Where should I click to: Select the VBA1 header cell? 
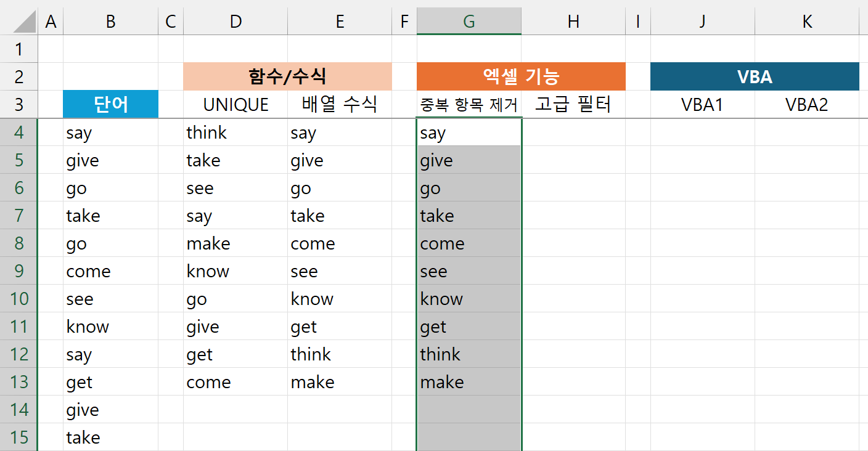click(702, 104)
